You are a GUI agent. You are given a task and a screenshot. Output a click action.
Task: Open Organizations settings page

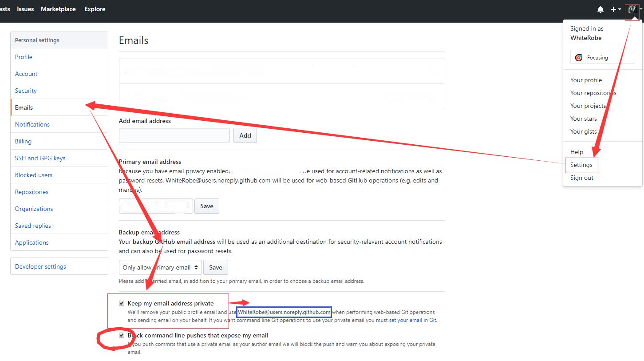(x=59, y=209)
